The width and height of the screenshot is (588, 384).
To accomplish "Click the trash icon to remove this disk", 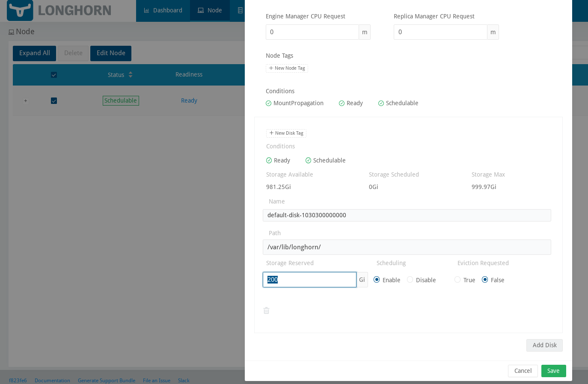I will click(x=266, y=310).
